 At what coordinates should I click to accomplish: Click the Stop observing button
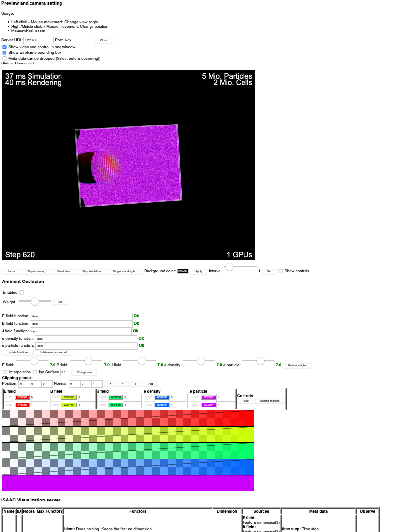(x=36, y=271)
